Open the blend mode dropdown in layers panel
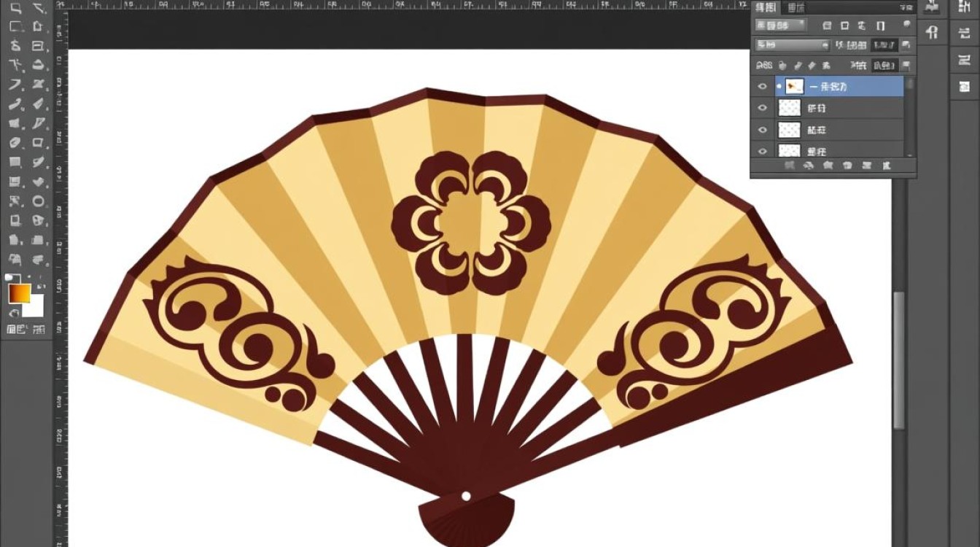980x547 pixels. (x=793, y=45)
